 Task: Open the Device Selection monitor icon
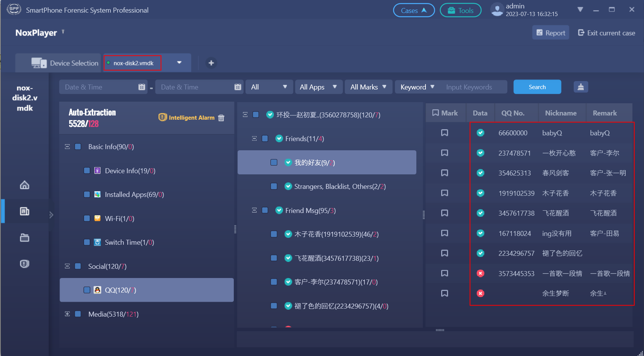click(x=39, y=63)
